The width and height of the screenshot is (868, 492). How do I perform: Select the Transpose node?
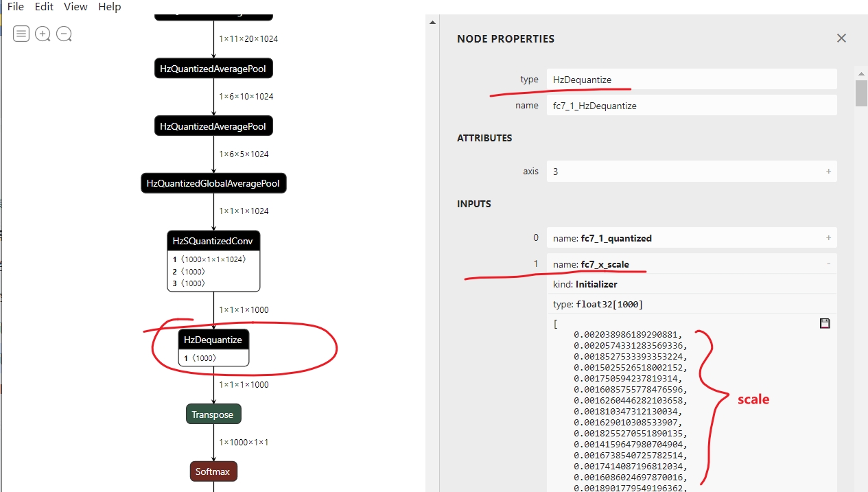(x=213, y=414)
